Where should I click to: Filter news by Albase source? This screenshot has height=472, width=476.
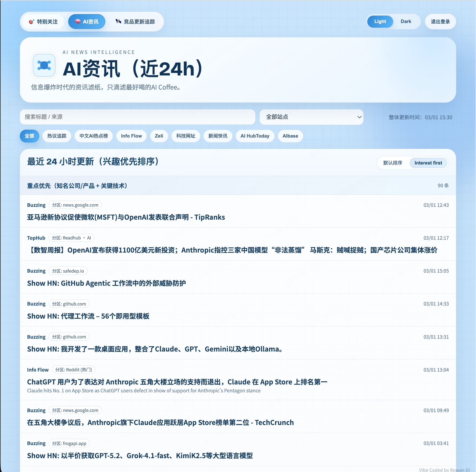(290, 136)
